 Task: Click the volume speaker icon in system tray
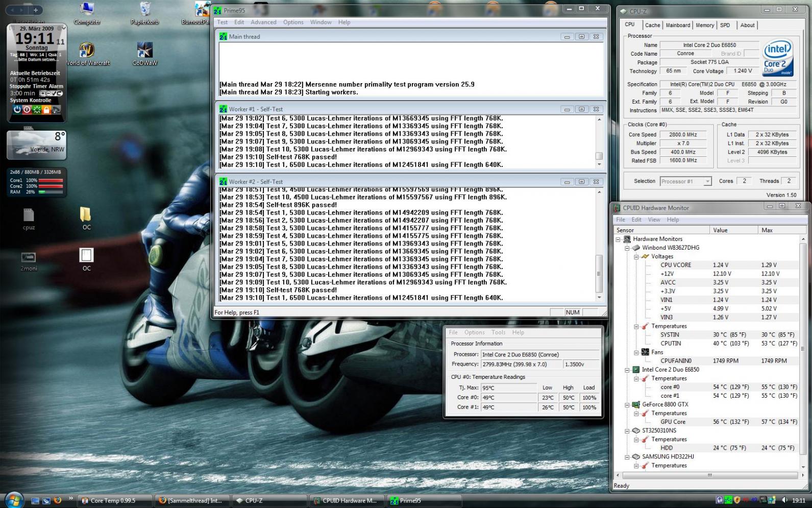pos(784,500)
